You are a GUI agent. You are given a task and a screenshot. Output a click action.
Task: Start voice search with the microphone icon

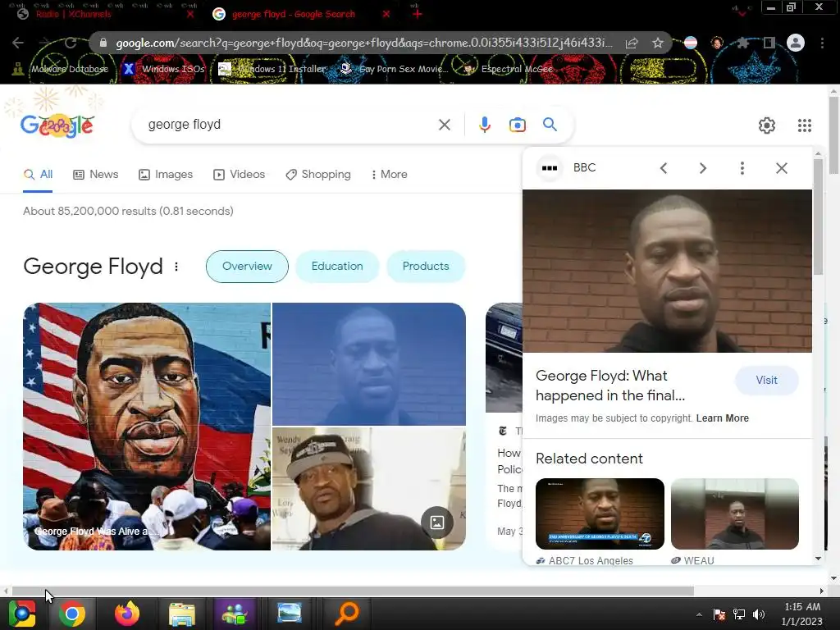(x=484, y=125)
